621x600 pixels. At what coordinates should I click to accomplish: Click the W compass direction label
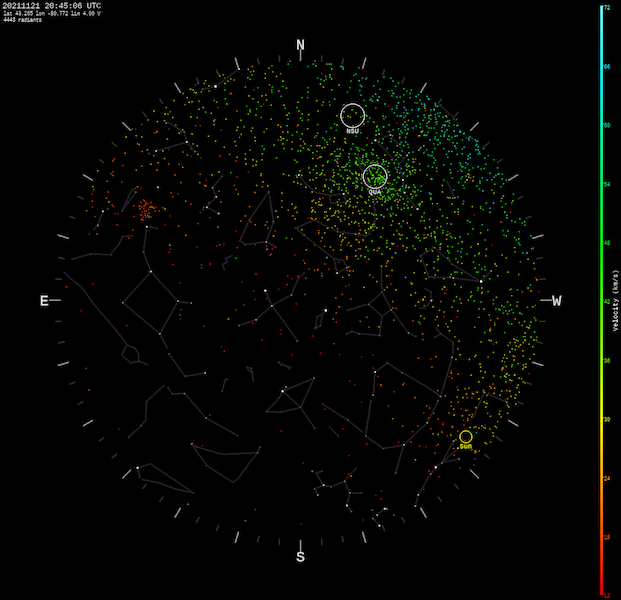(556, 301)
